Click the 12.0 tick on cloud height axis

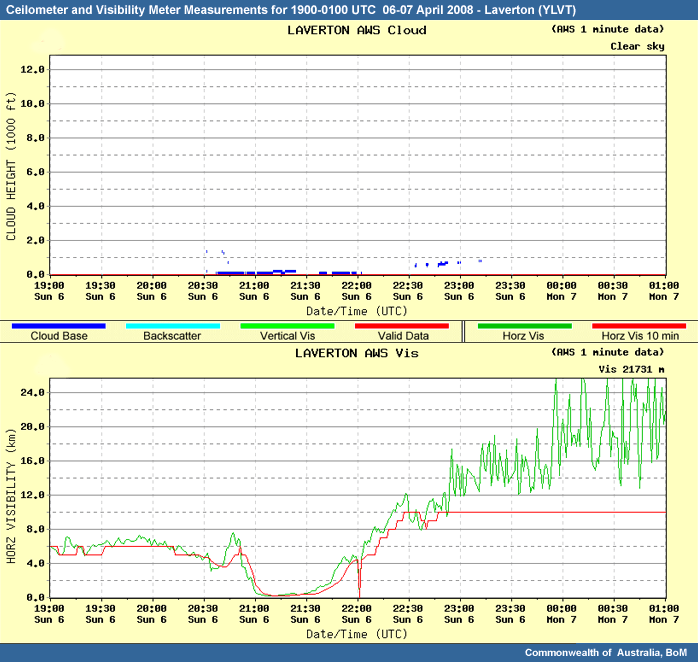coord(32,70)
